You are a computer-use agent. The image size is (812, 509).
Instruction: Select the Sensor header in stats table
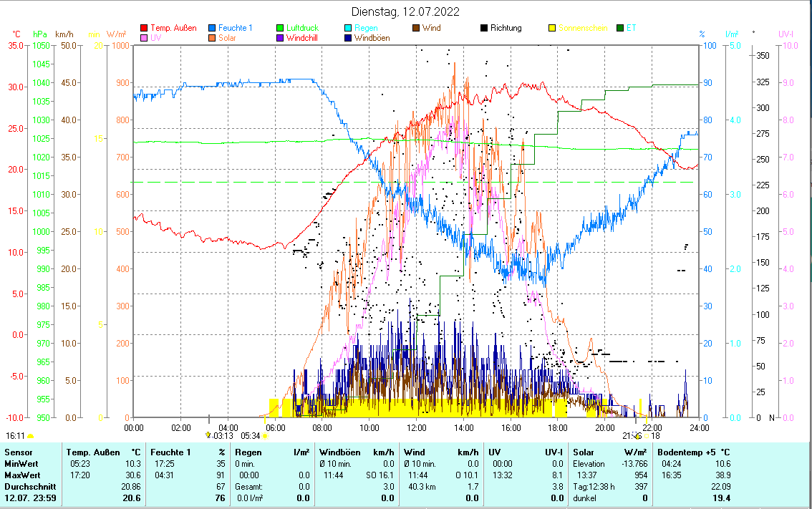19,452
